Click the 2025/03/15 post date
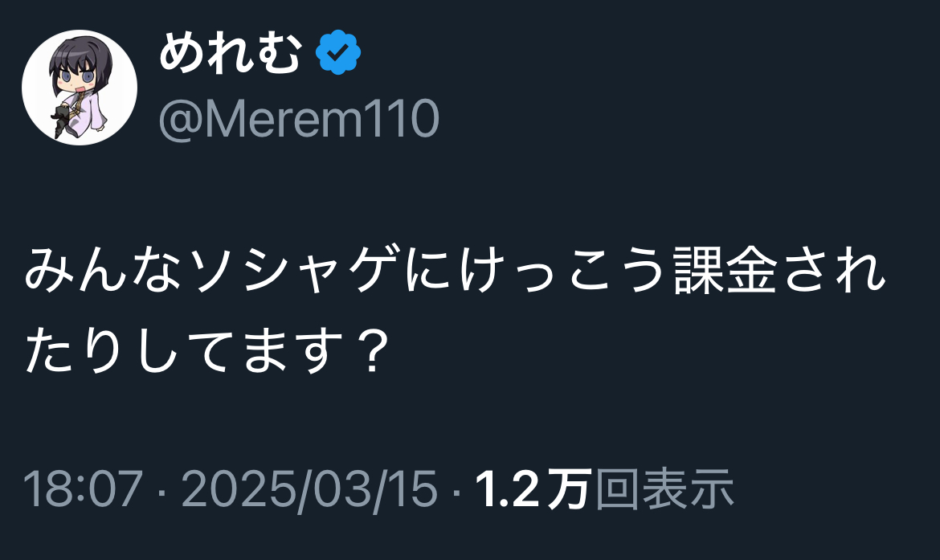The width and height of the screenshot is (940, 560). tap(308, 488)
